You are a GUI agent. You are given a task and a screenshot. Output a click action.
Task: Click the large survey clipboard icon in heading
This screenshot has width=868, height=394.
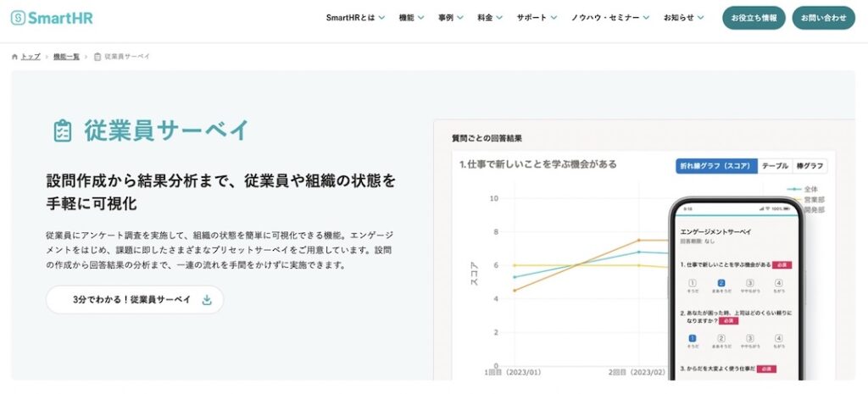[62, 130]
